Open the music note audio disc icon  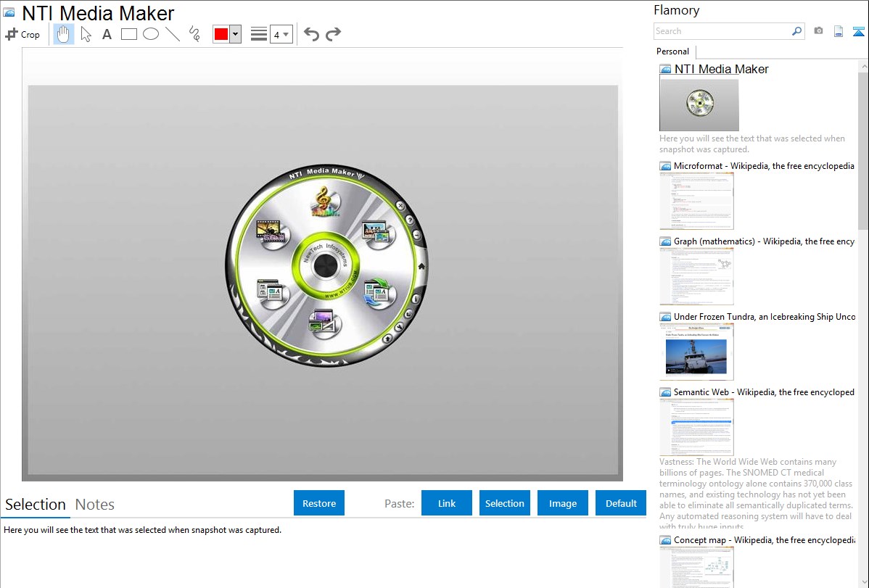click(x=325, y=202)
